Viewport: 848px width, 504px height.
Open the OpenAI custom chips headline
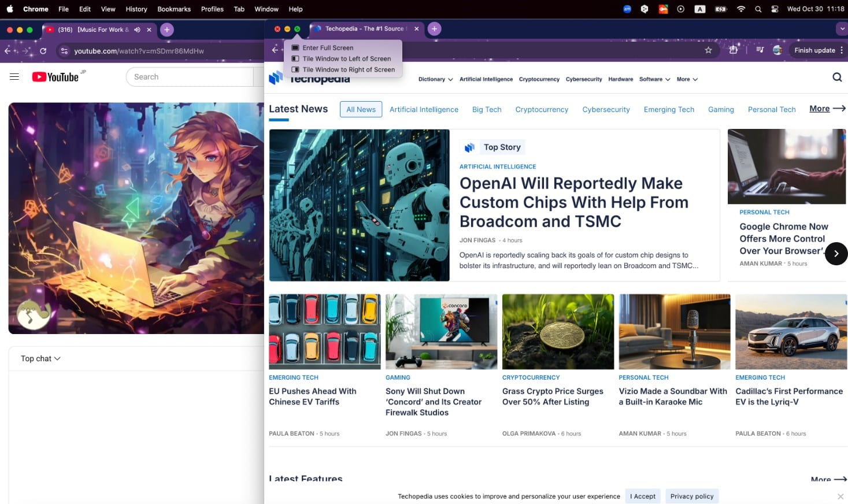(573, 202)
